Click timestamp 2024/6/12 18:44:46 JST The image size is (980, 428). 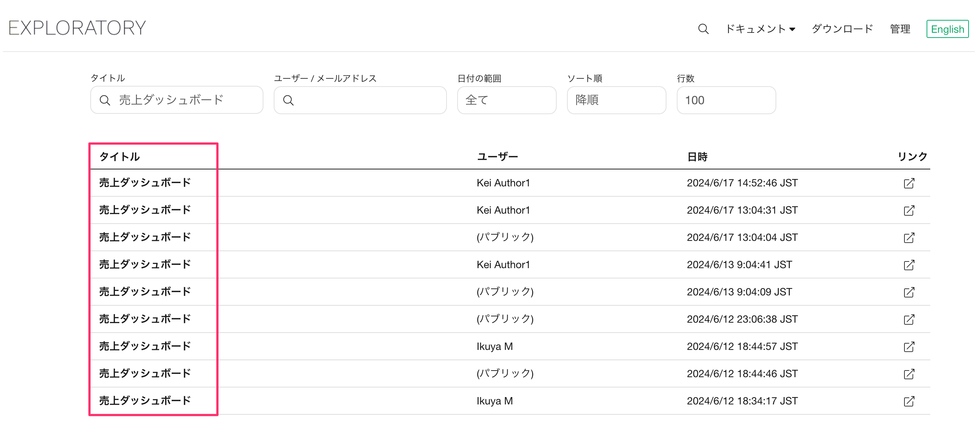(x=742, y=373)
